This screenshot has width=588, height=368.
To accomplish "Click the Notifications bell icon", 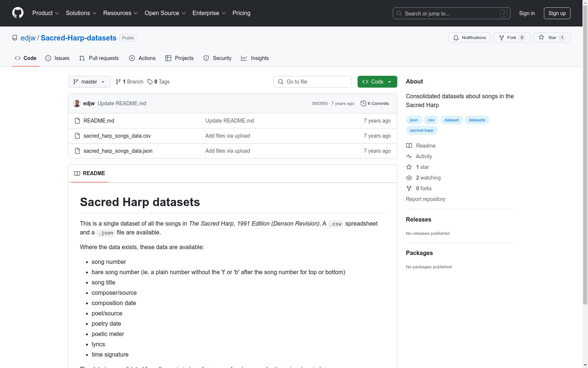I will click(456, 38).
